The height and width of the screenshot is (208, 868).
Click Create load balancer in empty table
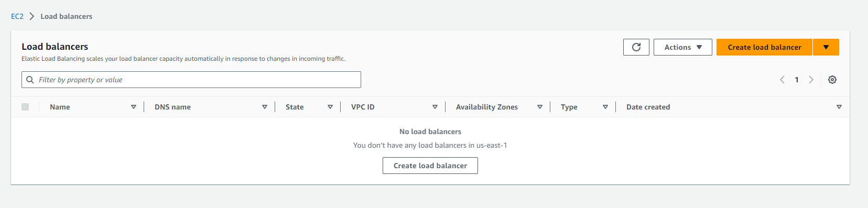[430, 166]
